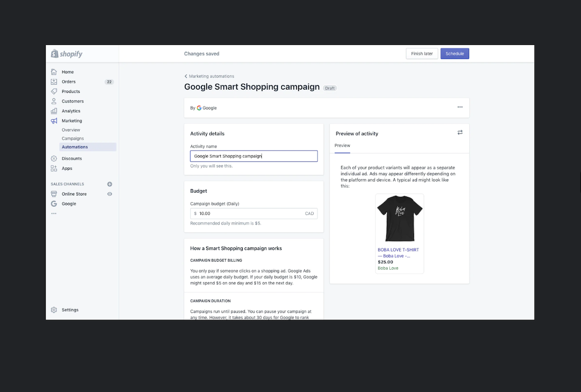Click 'How a Smart Shopping campaign works' heading
This screenshot has width=581, height=392.
pos(236,248)
